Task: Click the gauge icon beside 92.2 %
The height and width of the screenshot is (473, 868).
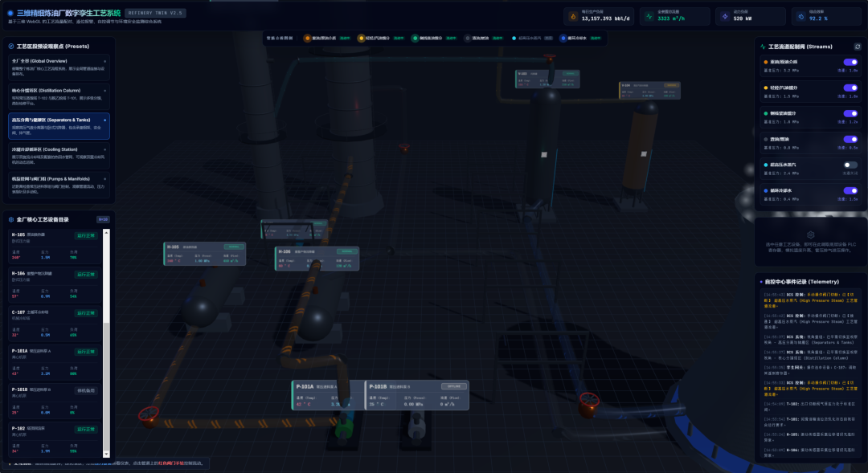Action: point(800,17)
